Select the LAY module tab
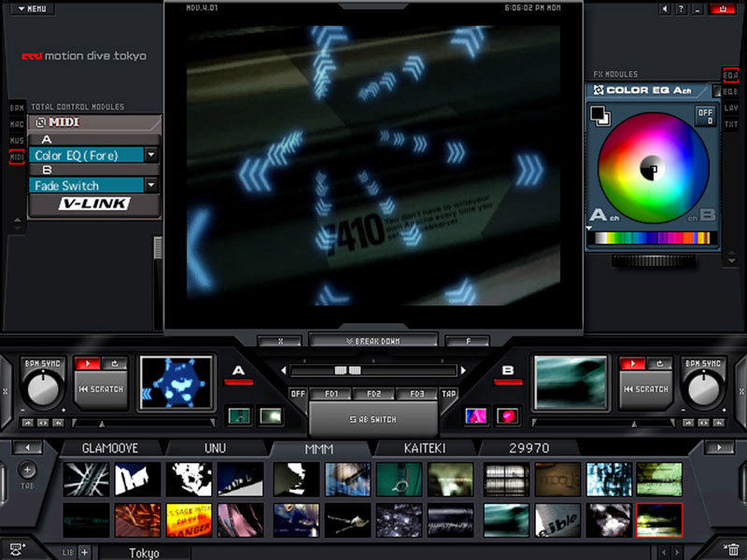 [x=730, y=108]
